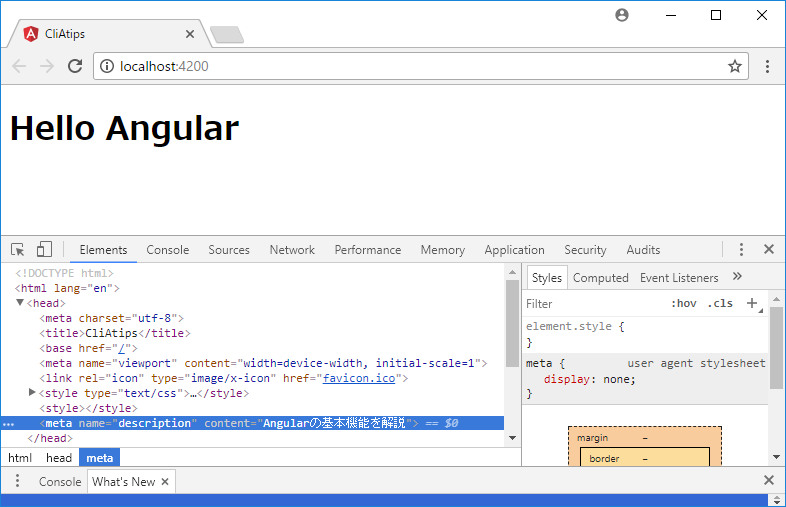The image size is (786, 507).
Task: Toggle the .cls class editor
Action: point(720,303)
